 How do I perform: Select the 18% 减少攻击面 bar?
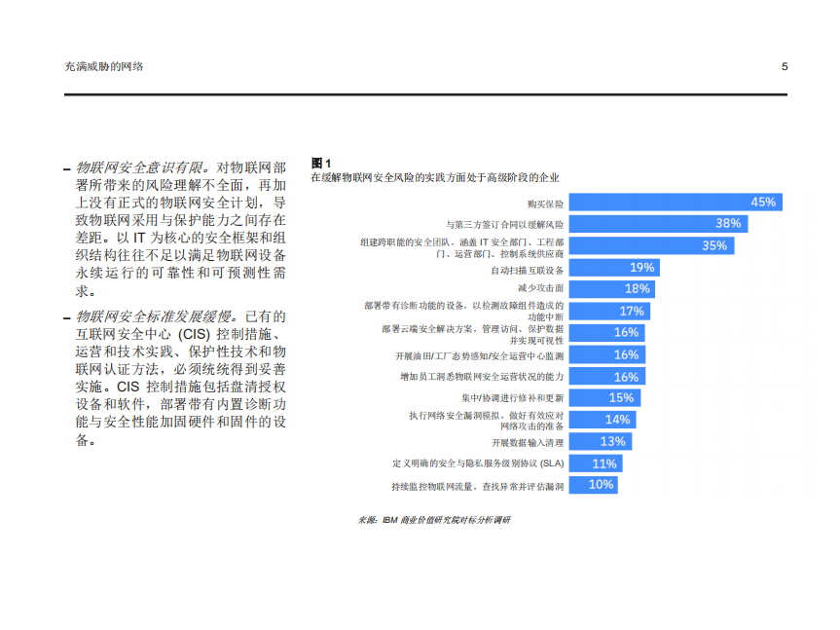point(610,289)
